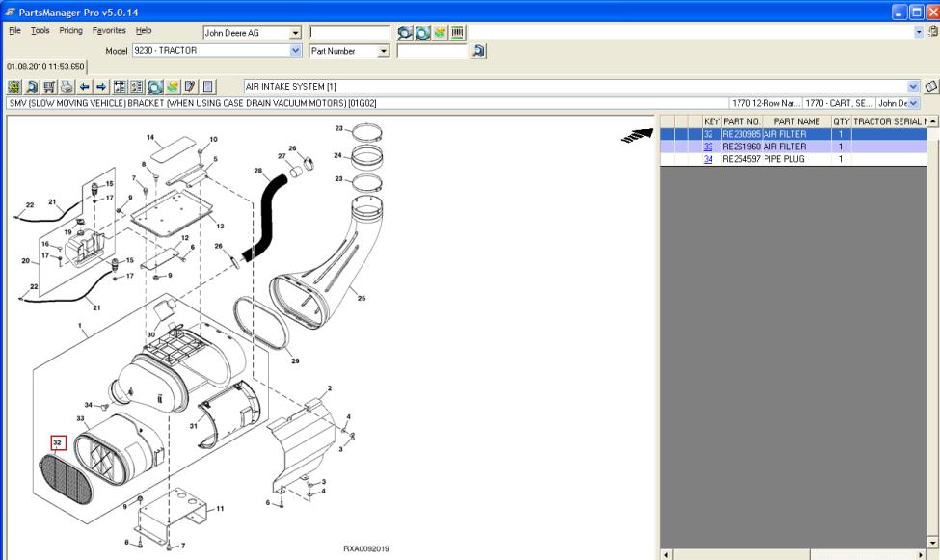Expand the AIR INTAKE SYSTEM section dropdown

[x=913, y=87]
